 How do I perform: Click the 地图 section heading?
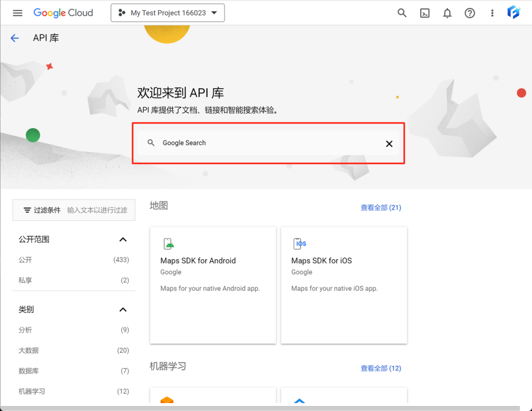(x=159, y=205)
